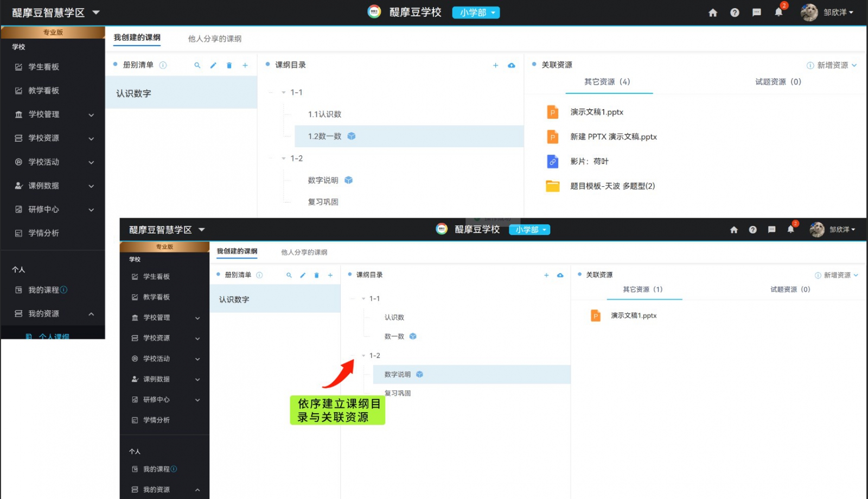
Task: Click the cube icon next to 1.2数一数
Action: [352, 136]
